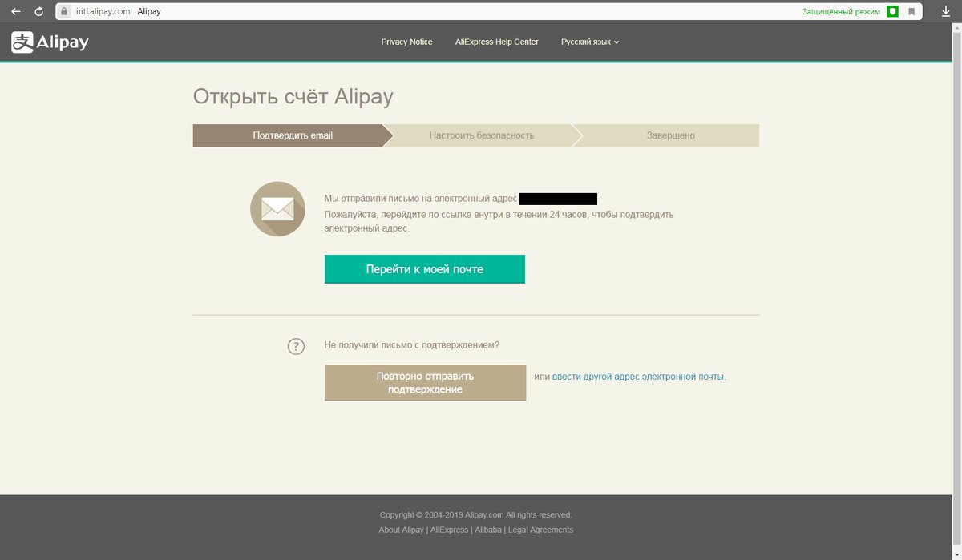Click the Copyright 2004-2019 Alipay.com text
This screenshot has height=560, width=962.
point(476,514)
